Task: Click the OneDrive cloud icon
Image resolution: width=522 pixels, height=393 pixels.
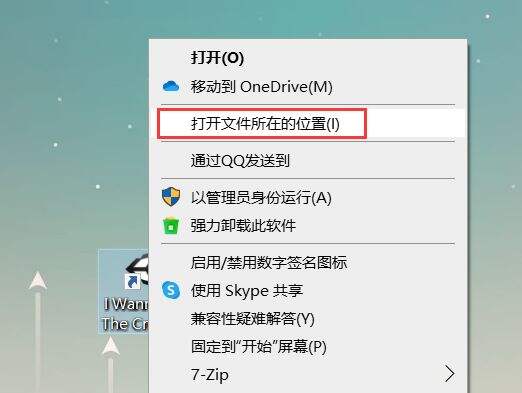Action: coord(171,87)
